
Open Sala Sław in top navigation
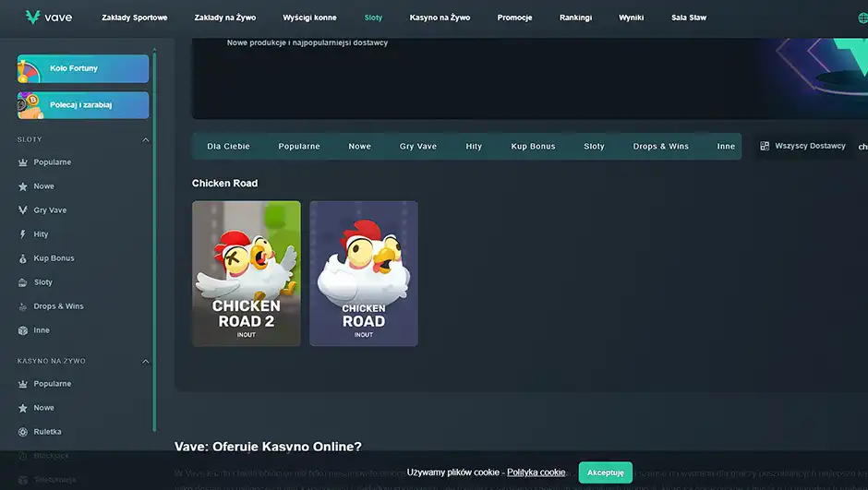click(x=689, y=18)
